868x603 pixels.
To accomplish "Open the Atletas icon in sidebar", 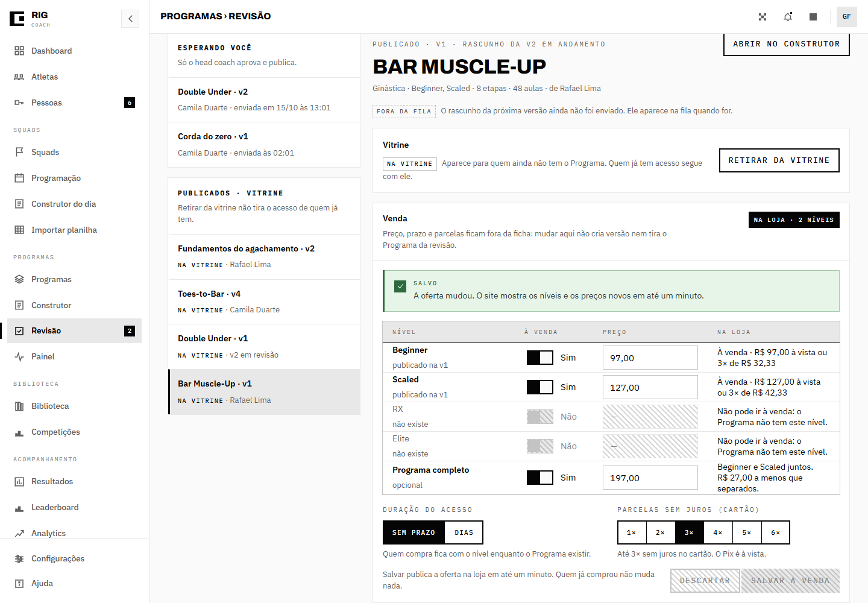I will tap(19, 77).
